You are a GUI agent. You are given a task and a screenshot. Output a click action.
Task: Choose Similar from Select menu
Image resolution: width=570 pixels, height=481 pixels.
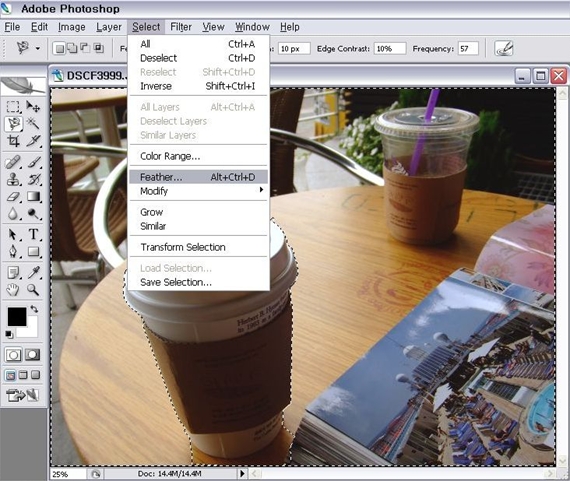coord(198,226)
